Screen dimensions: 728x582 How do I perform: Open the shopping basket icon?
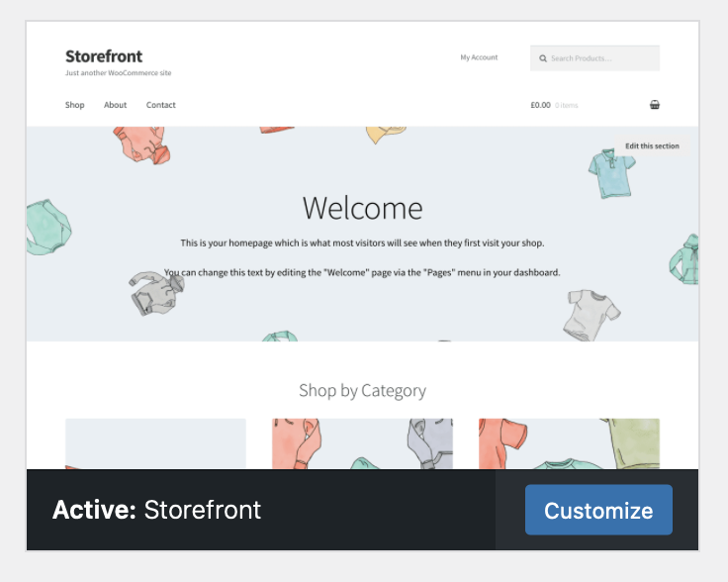point(655,105)
